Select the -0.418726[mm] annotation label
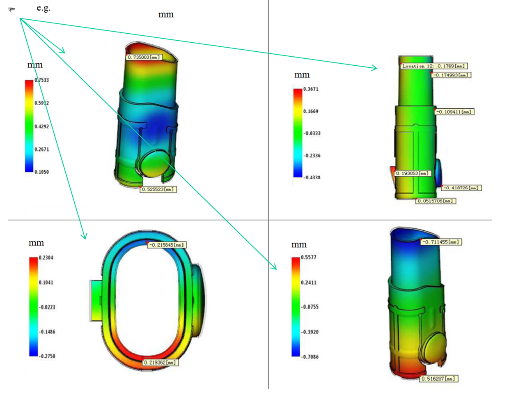532x393 pixels. tap(461, 188)
